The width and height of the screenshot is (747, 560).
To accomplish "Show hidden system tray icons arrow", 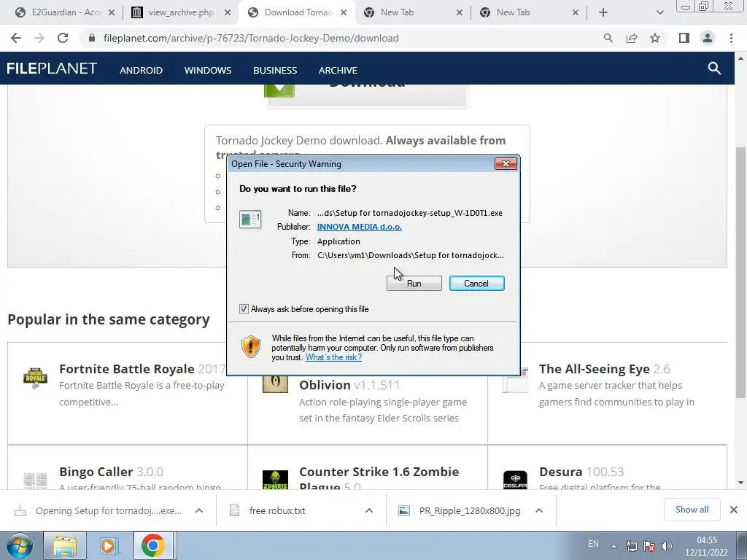I will pos(614,546).
